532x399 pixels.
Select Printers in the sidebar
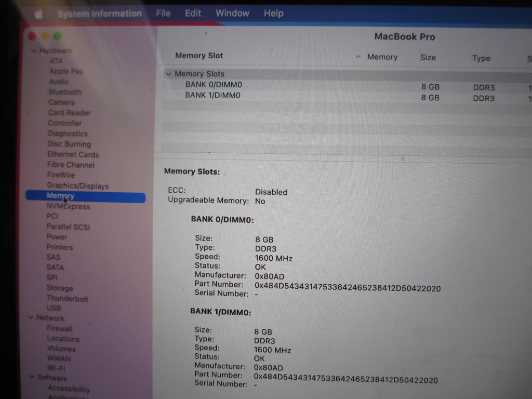pyautogui.click(x=59, y=247)
